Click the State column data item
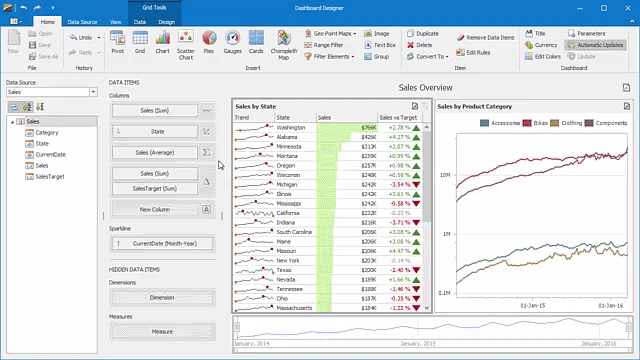The image size is (640, 360). (x=155, y=131)
